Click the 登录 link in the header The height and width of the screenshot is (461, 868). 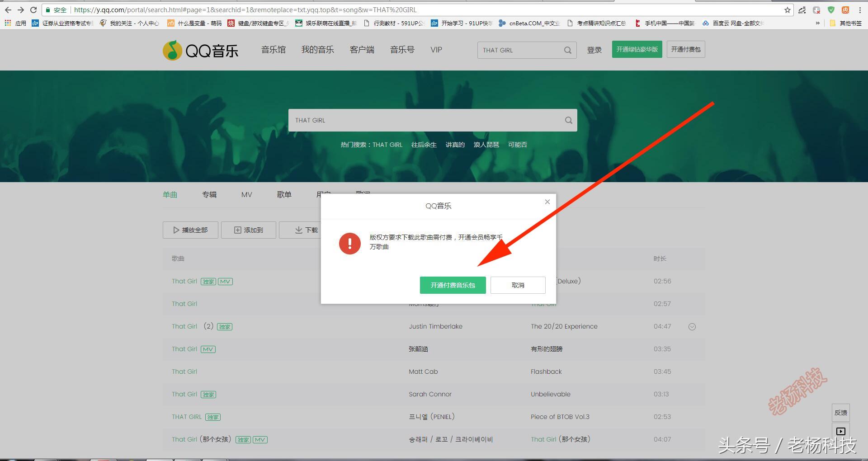pos(594,50)
